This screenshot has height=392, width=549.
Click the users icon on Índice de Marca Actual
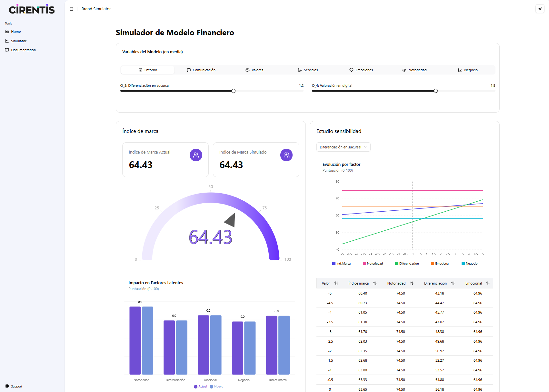pos(196,155)
